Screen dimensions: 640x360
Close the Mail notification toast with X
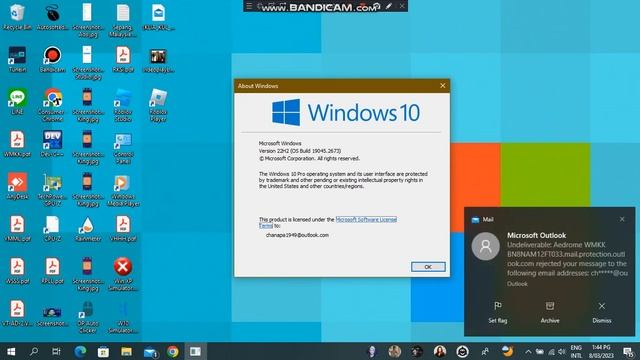click(x=622, y=219)
